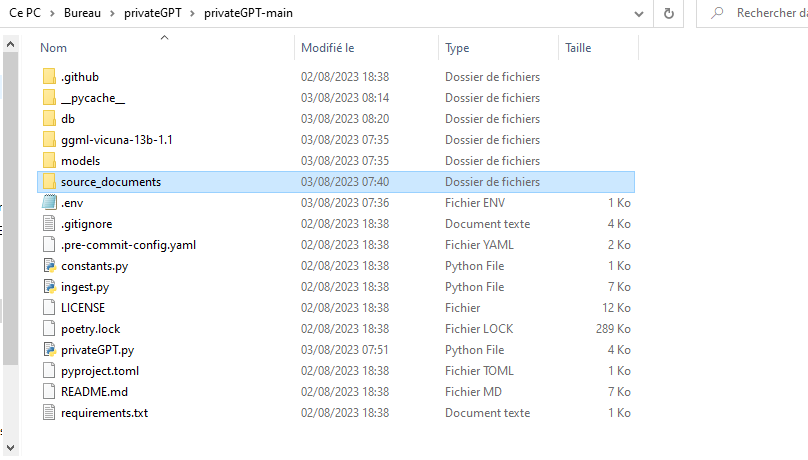Viewport: 808px width, 460px height.
Task: Click the left pane vertical scrollbar
Action: 10,200
